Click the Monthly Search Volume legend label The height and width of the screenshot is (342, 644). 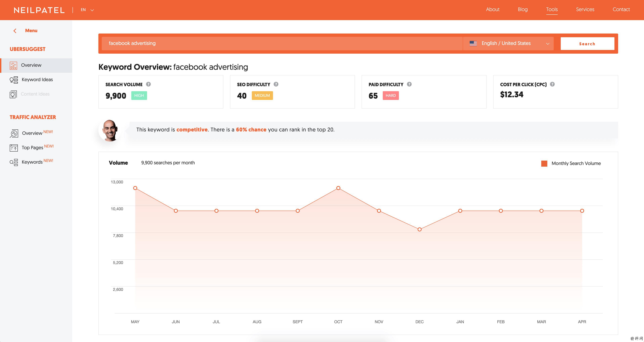coord(576,163)
